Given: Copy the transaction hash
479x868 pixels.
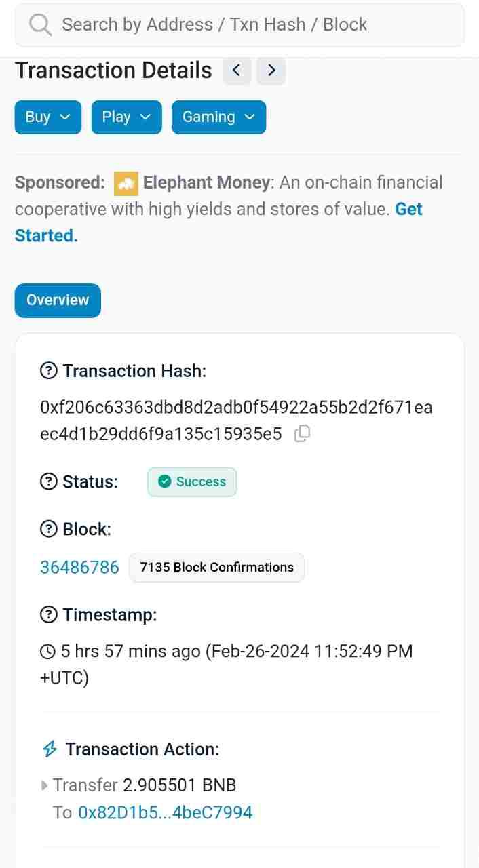Looking at the screenshot, I should 302,433.
